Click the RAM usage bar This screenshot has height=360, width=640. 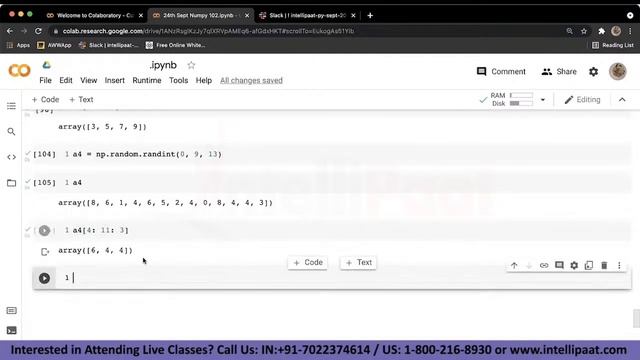[521, 96]
